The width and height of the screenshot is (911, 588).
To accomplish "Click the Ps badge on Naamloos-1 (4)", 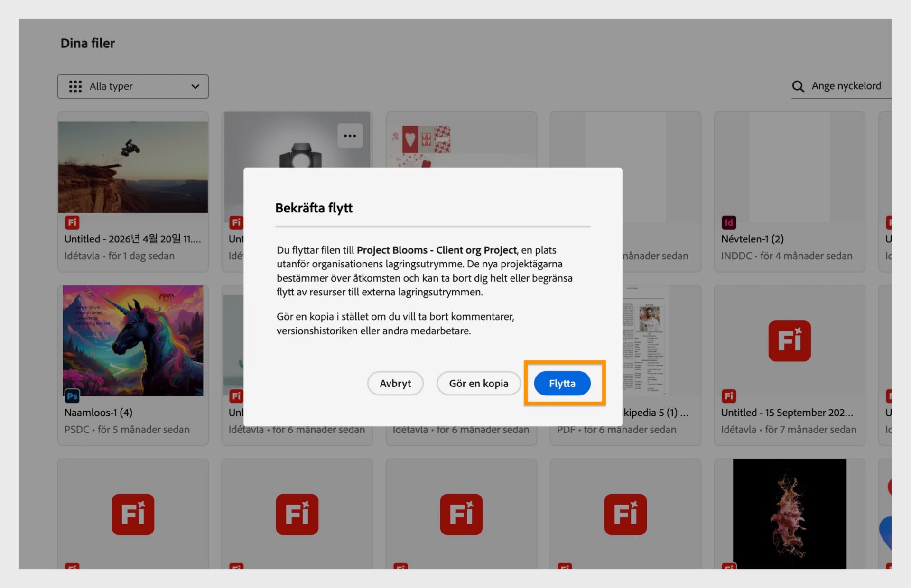I will [x=72, y=396].
